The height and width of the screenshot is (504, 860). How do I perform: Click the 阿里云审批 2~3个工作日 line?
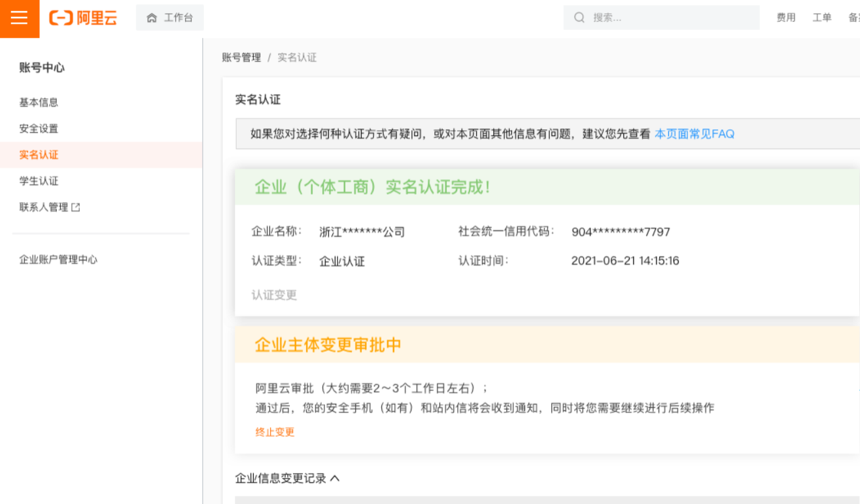tap(371, 388)
